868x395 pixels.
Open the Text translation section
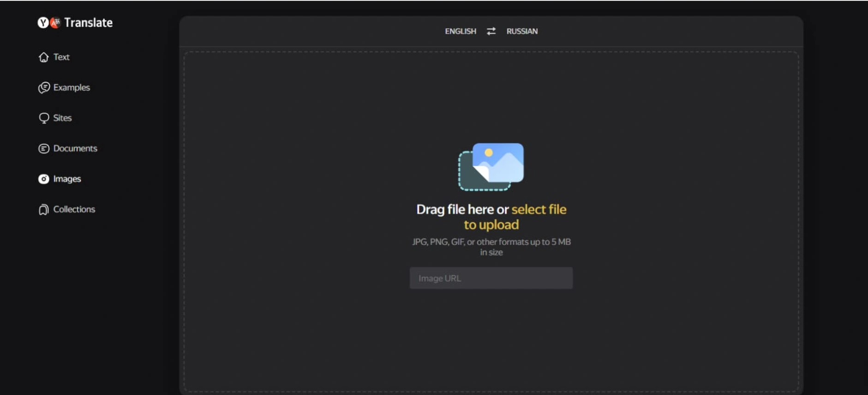pos(61,57)
